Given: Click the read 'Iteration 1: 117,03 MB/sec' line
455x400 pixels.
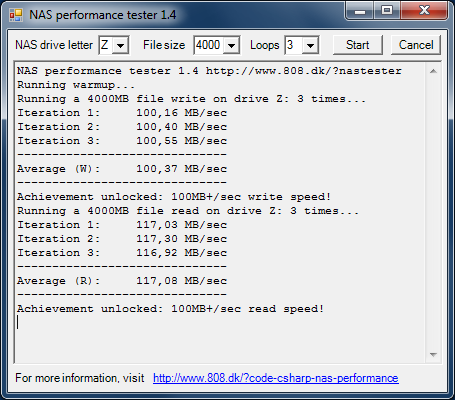Looking at the screenshot, I should [x=122, y=225].
